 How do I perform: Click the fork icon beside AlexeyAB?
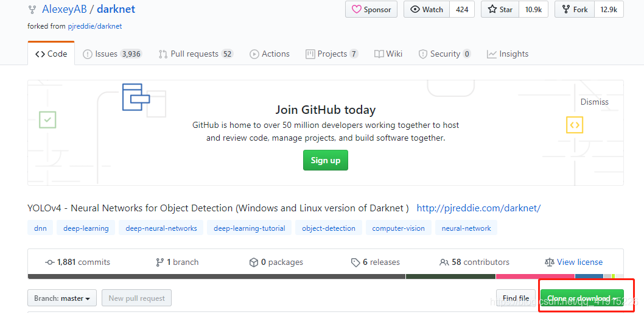32,10
